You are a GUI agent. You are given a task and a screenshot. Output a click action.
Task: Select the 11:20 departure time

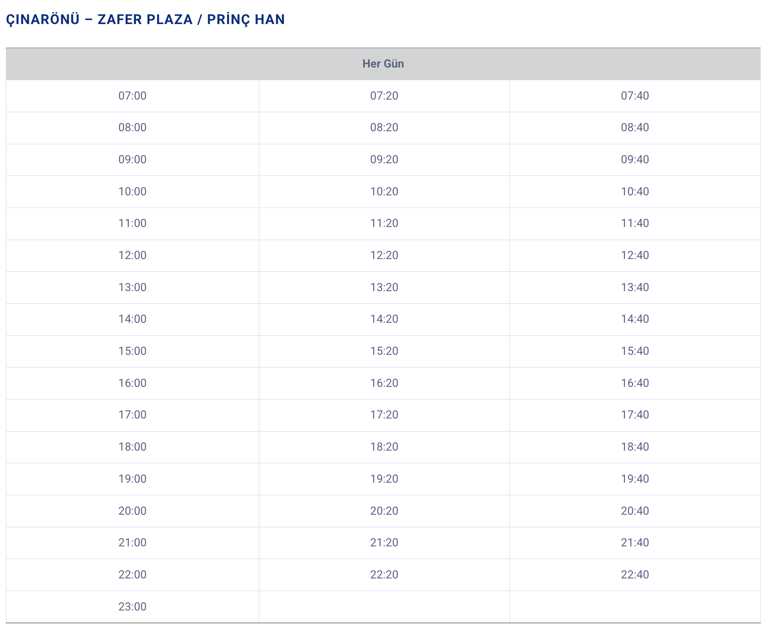point(384,223)
